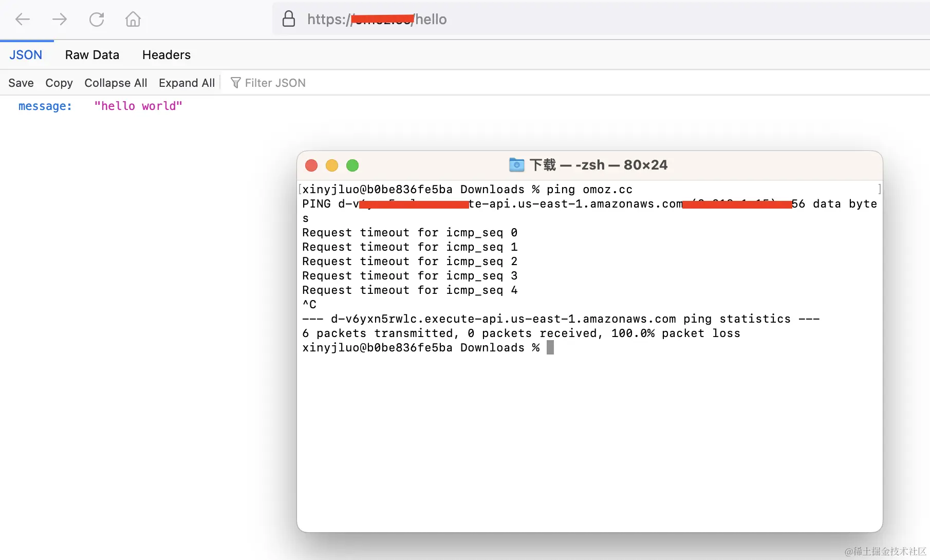Viewport: 930px width, 560px height.
Task: Click the padlock site security icon
Action: pyautogui.click(x=289, y=19)
